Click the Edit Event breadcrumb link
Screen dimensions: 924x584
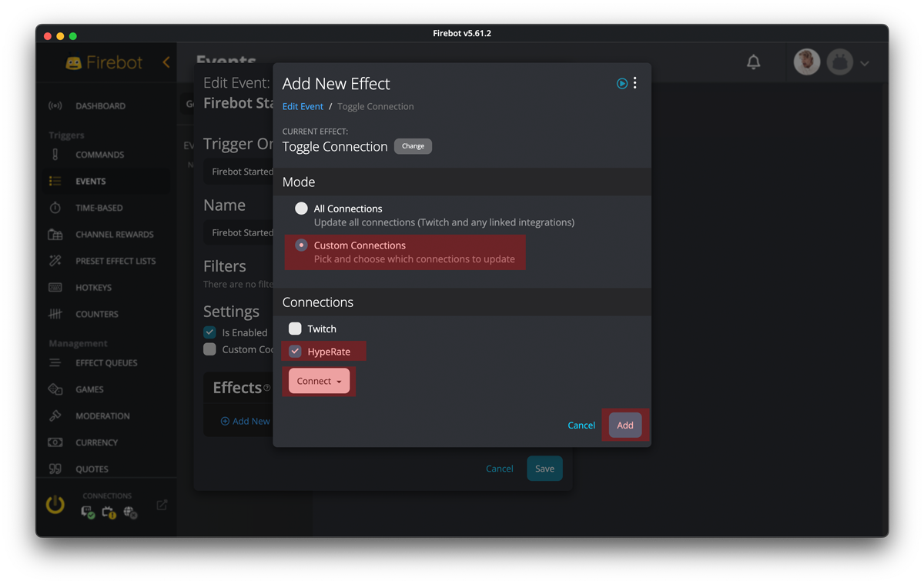click(x=303, y=106)
